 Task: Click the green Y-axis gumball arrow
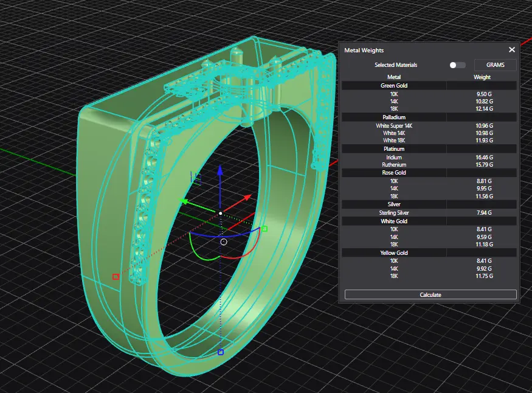[185, 201]
